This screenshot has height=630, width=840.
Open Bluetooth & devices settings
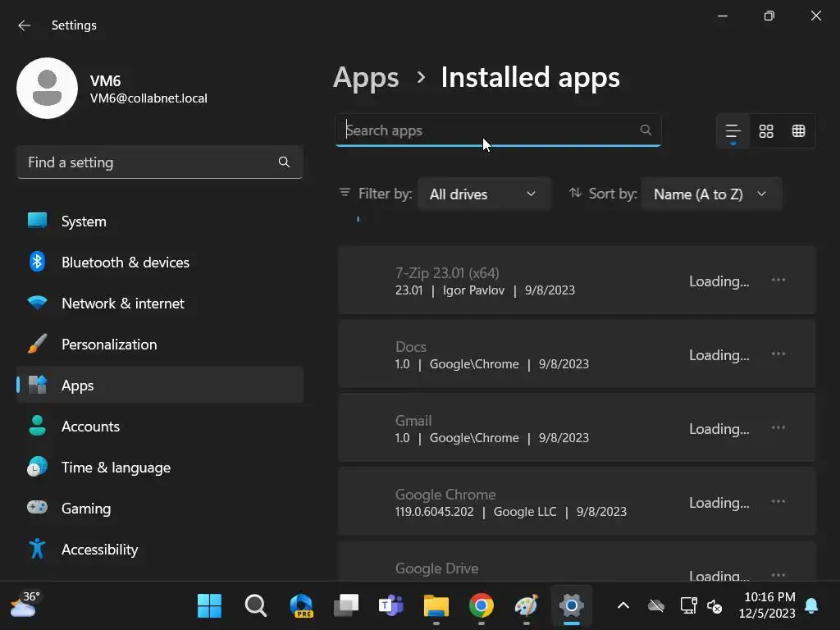160,262
